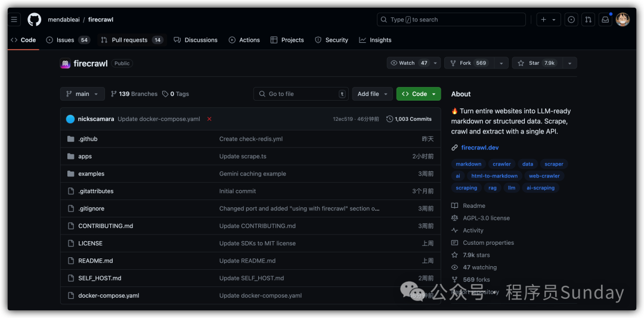Watch the firecrawl repository

click(x=408, y=63)
